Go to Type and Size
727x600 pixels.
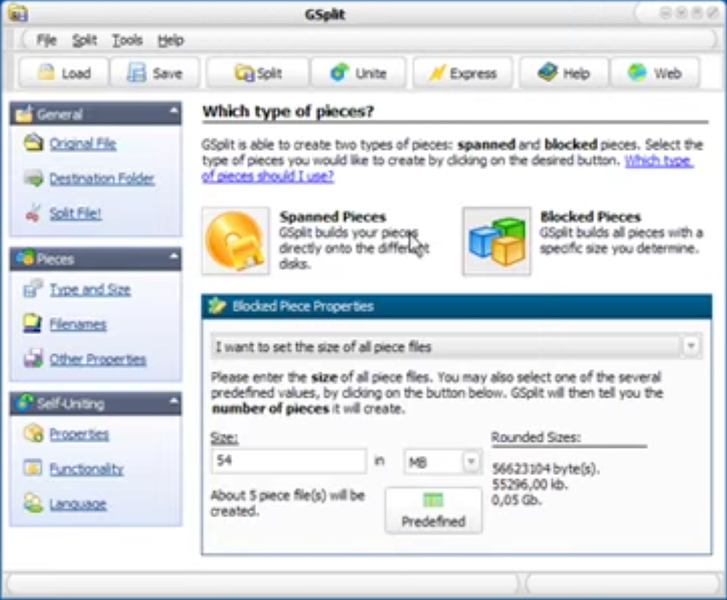pos(90,289)
